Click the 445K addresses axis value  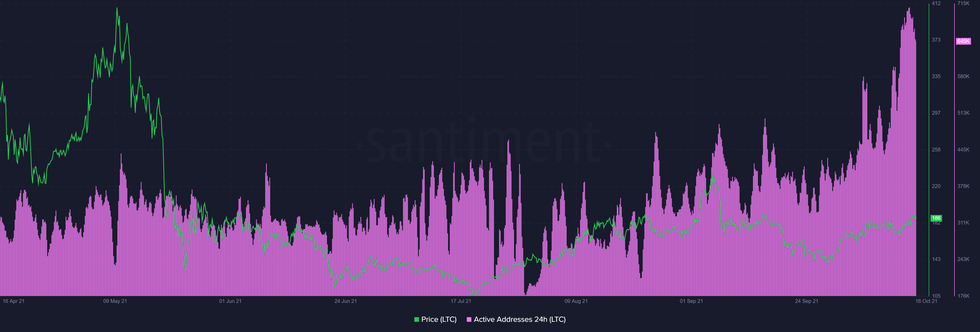point(963,150)
